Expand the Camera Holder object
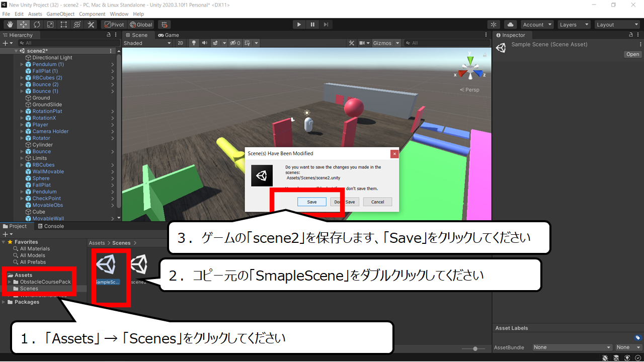The height and width of the screenshot is (362, 644). 22,131
